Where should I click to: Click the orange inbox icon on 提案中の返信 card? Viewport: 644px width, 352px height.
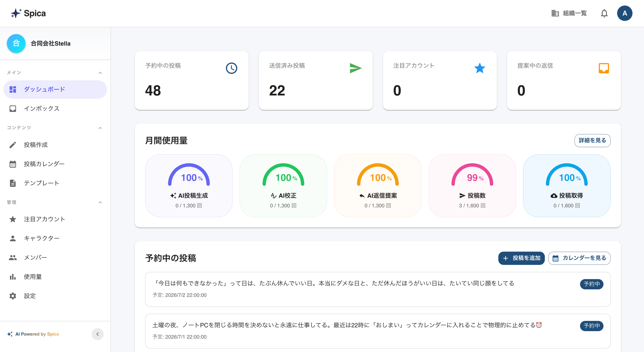click(603, 68)
